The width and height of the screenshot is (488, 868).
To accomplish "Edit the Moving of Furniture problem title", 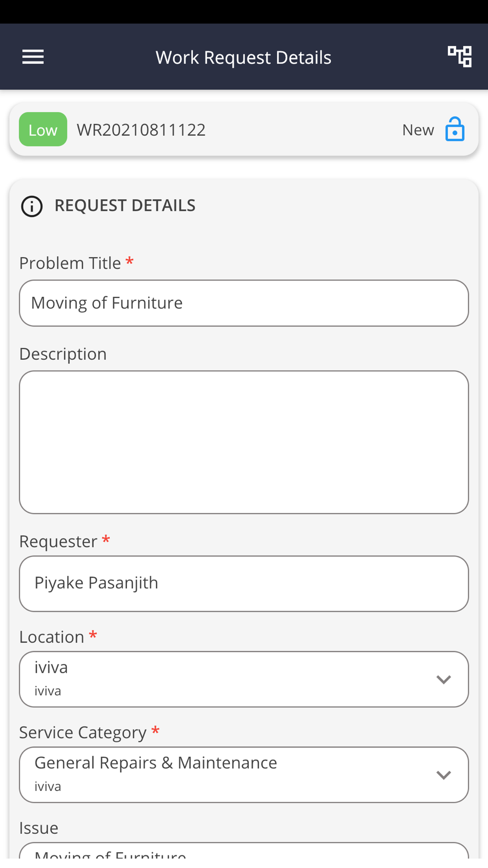I will pyautogui.click(x=244, y=303).
